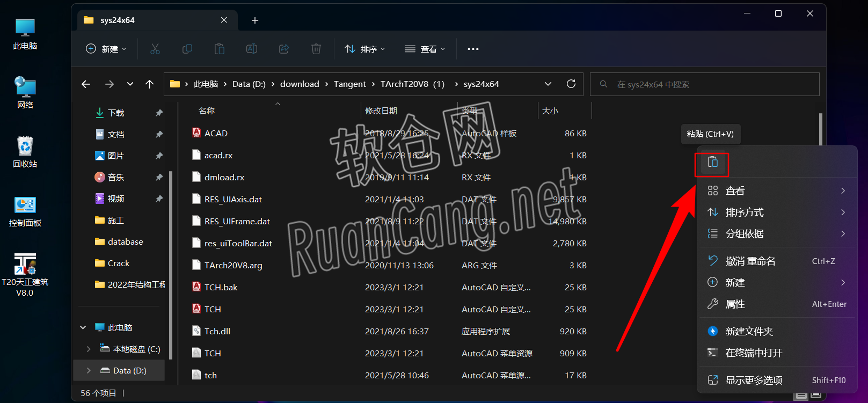Open 控制面板 desktop icon
868x403 pixels.
tap(25, 211)
